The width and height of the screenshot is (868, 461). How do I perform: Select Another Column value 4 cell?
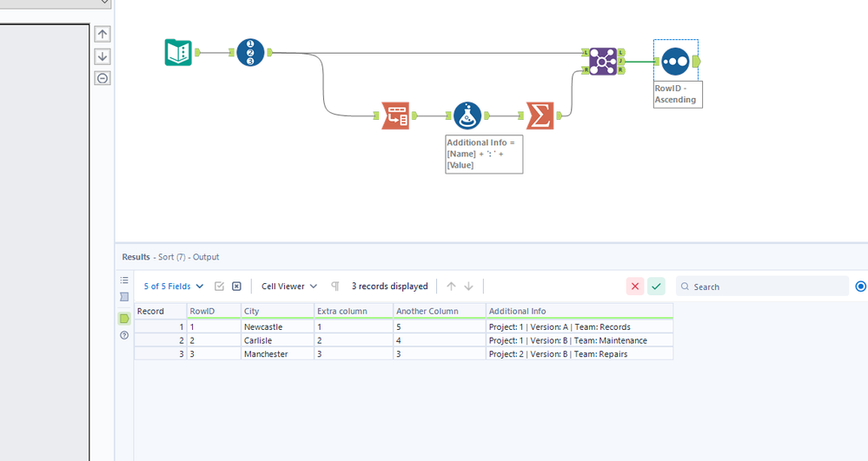(439, 340)
